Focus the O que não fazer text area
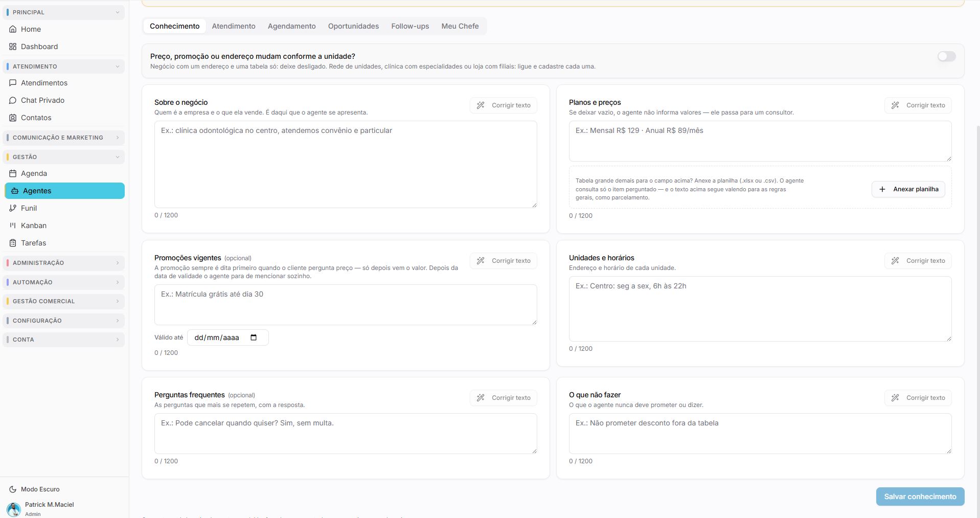The image size is (980, 518). [760, 434]
